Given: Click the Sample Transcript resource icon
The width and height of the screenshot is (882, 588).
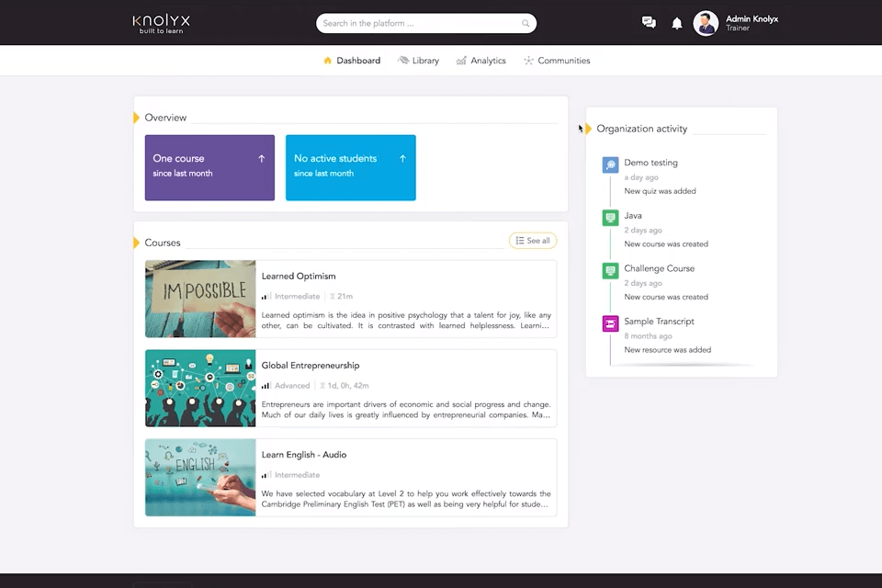Looking at the screenshot, I should 610,323.
